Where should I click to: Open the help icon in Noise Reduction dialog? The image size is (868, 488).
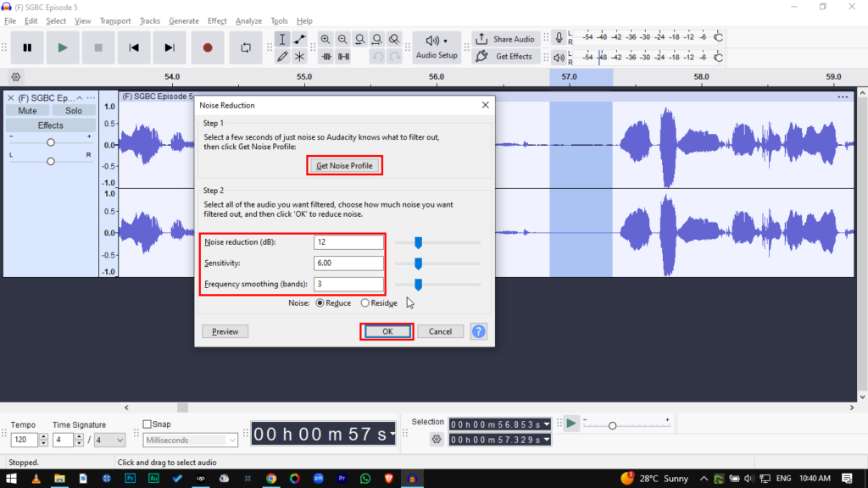(x=478, y=331)
